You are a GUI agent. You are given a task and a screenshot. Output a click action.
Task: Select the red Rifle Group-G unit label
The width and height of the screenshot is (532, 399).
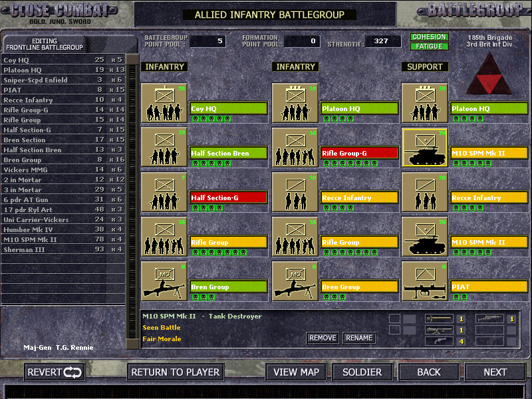pos(359,153)
